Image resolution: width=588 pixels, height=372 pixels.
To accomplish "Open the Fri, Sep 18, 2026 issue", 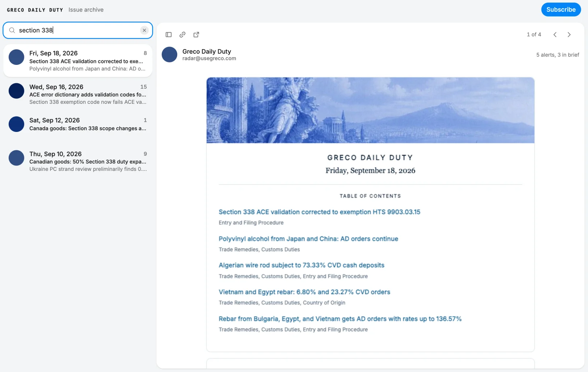I will pyautogui.click(x=78, y=61).
